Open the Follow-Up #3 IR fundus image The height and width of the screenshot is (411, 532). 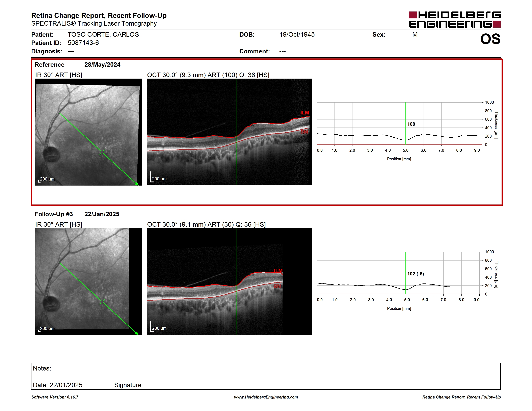click(88, 281)
